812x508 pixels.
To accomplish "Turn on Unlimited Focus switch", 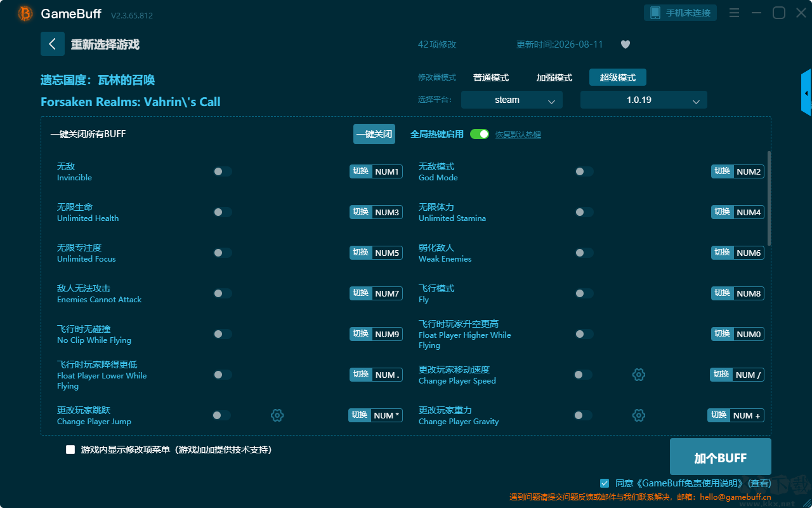I will (x=223, y=253).
